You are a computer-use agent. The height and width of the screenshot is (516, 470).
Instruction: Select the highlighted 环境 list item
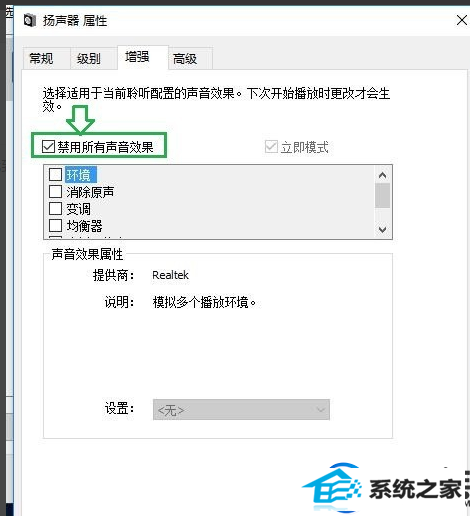click(81, 175)
